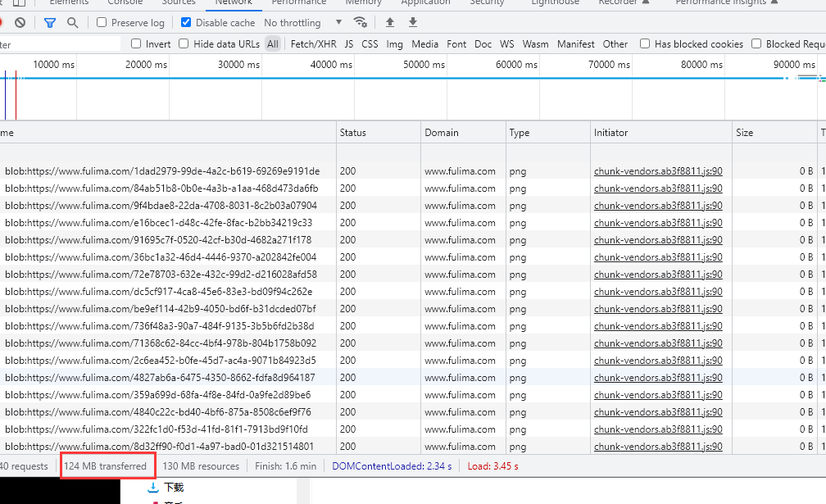Tick the Invert filter checkbox
Viewport: 826px width, 504px height.
click(136, 43)
